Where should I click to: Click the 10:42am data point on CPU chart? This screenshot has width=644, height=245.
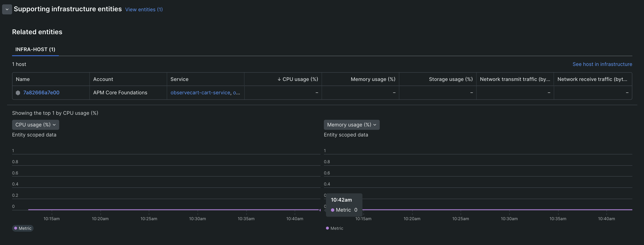[x=320, y=210]
